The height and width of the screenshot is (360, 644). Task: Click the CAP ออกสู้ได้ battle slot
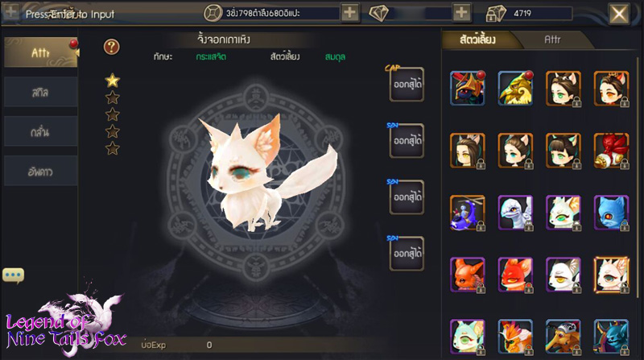pos(407,85)
